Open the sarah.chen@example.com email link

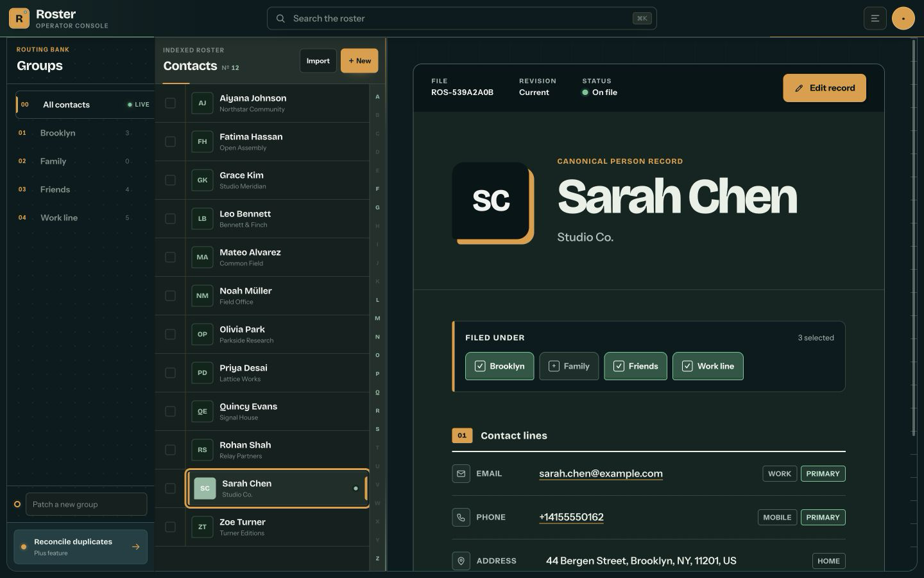click(x=601, y=474)
